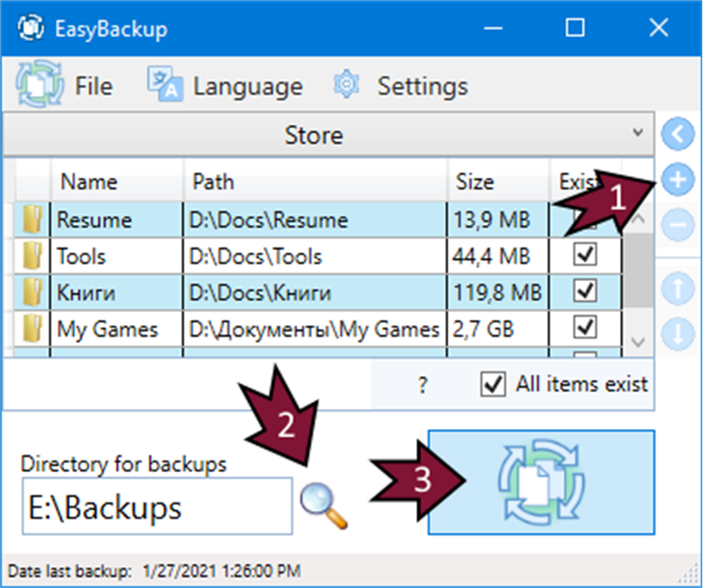The height and width of the screenshot is (588, 703).
Task: Click the EasyBackup title bar app icon
Action: (31, 28)
